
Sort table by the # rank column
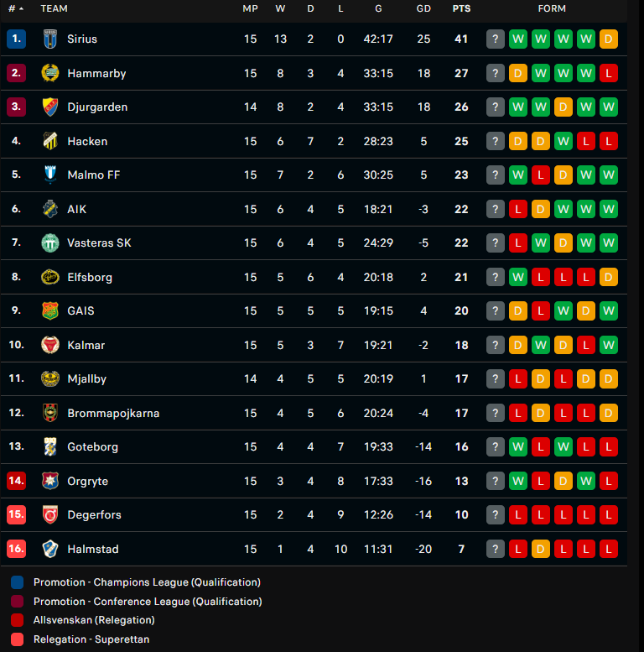[16, 8]
